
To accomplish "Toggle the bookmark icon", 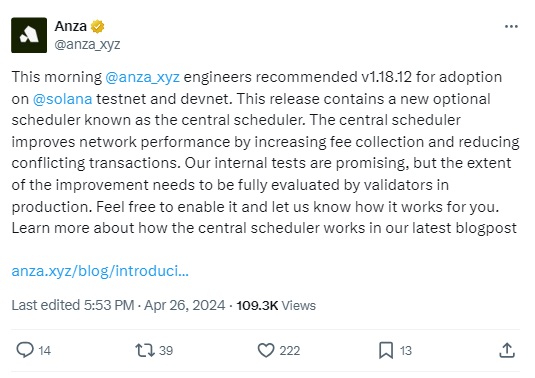I will click(x=386, y=350).
